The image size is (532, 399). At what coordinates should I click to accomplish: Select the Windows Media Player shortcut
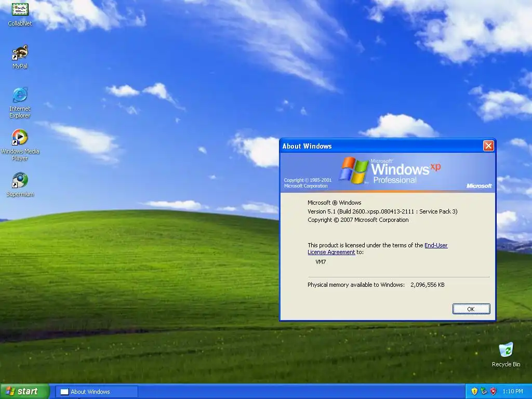click(20, 145)
